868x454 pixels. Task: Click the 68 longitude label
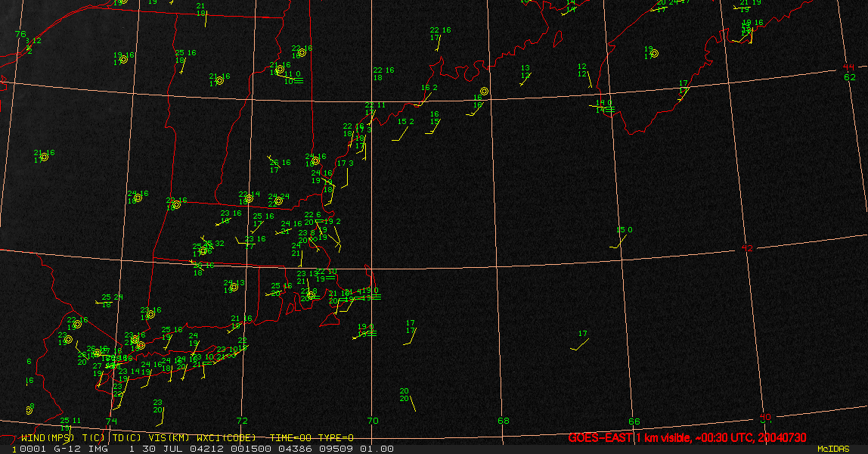click(x=504, y=421)
